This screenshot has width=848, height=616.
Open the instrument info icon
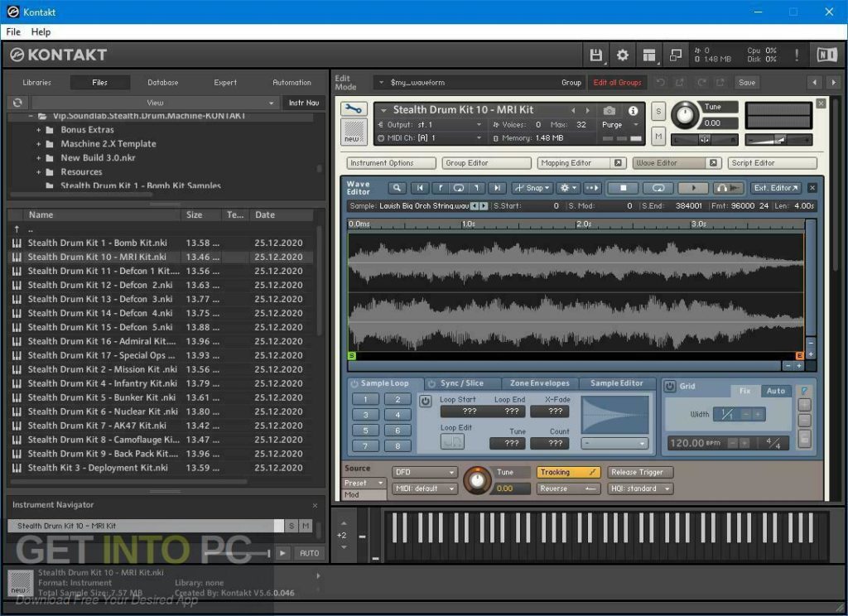[x=632, y=109]
